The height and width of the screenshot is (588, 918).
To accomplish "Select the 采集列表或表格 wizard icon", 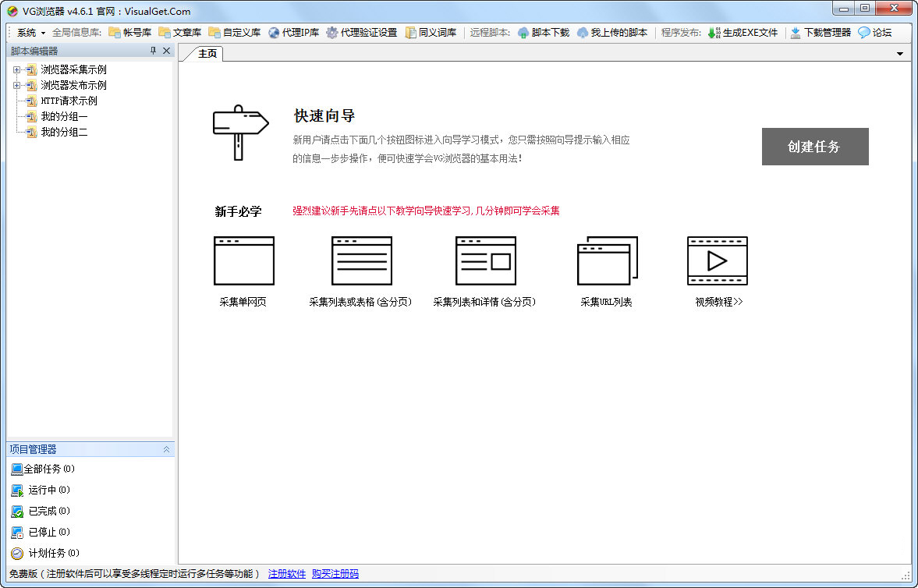I will coord(362,260).
